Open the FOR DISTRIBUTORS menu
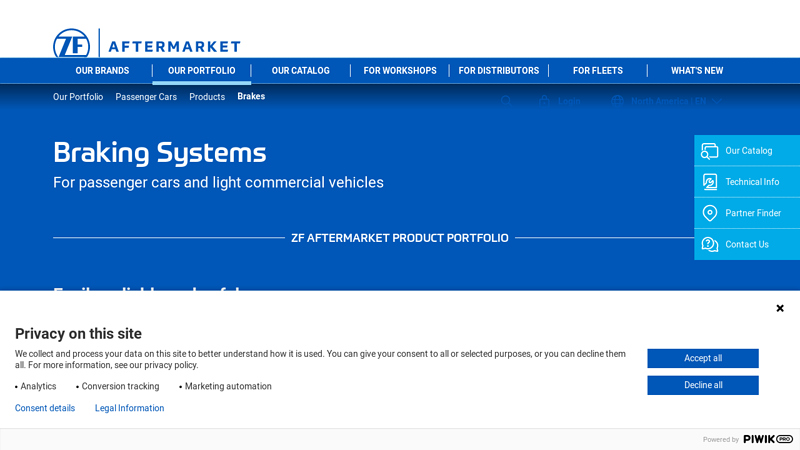 click(x=498, y=70)
